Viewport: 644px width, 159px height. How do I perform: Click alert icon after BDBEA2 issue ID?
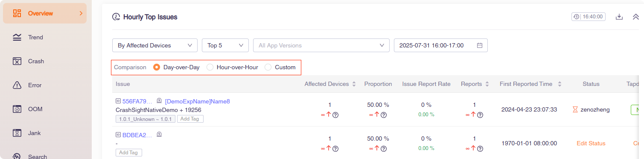point(159,134)
